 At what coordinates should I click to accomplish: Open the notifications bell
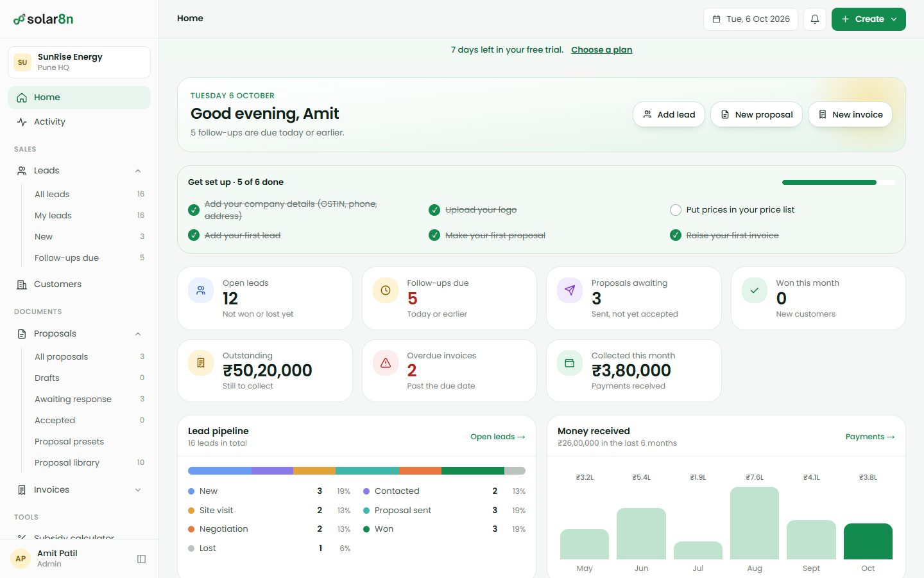point(815,19)
